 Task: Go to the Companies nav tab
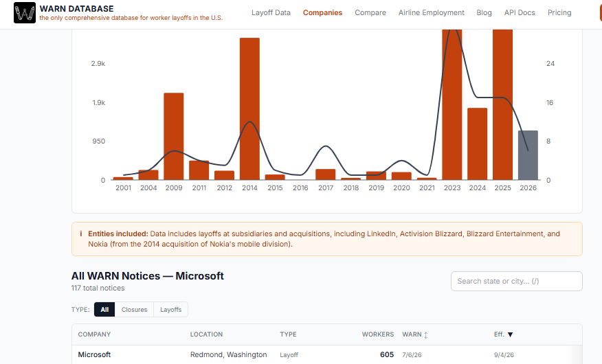[x=322, y=12]
